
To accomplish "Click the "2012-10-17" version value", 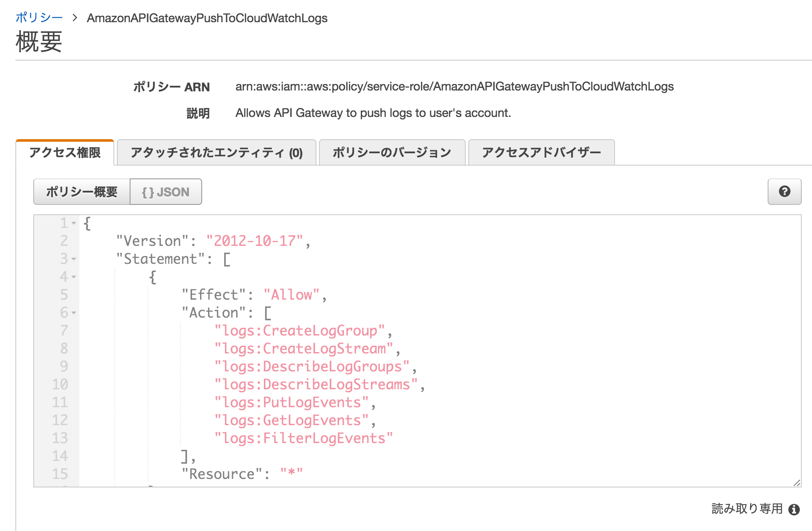I will point(255,241).
